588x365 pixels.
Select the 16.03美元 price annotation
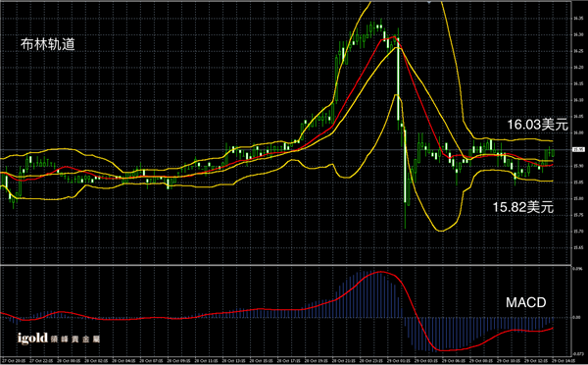[537, 125]
